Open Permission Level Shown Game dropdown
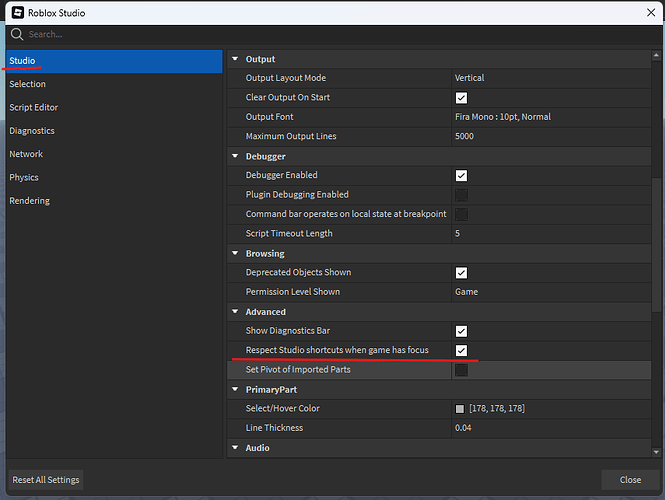The image size is (665, 500). [551, 292]
